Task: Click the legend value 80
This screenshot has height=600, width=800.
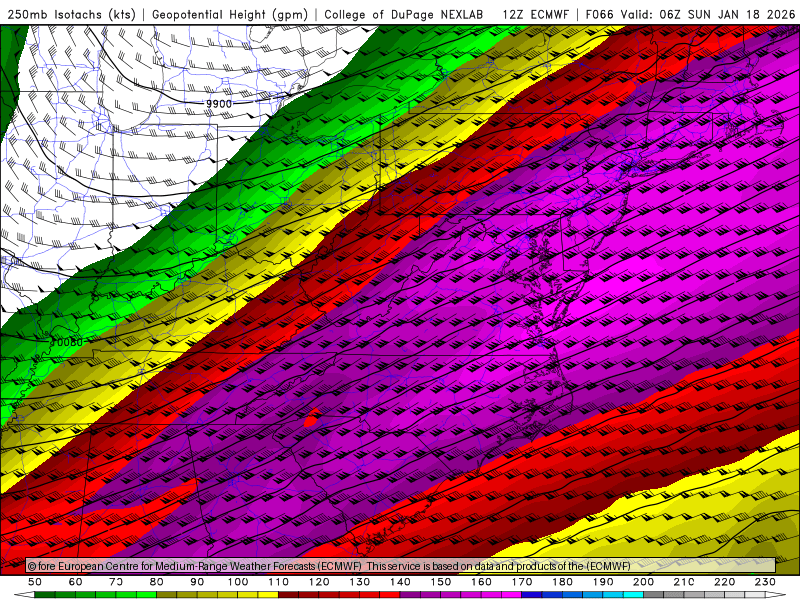Action: click(x=157, y=582)
